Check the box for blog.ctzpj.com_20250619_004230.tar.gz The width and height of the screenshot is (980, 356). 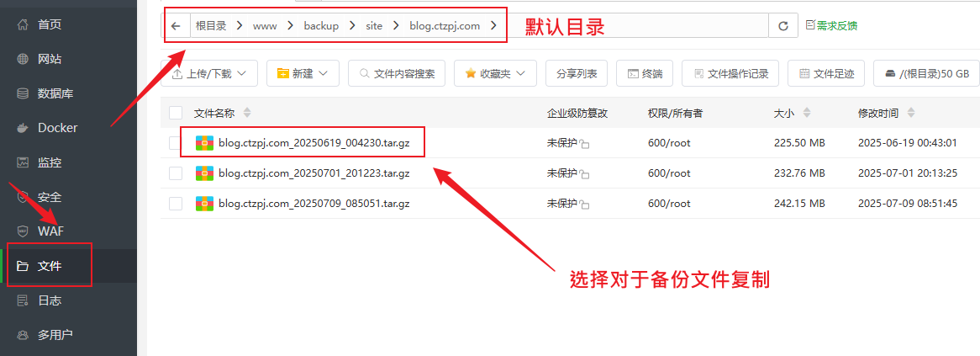(176, 143)
